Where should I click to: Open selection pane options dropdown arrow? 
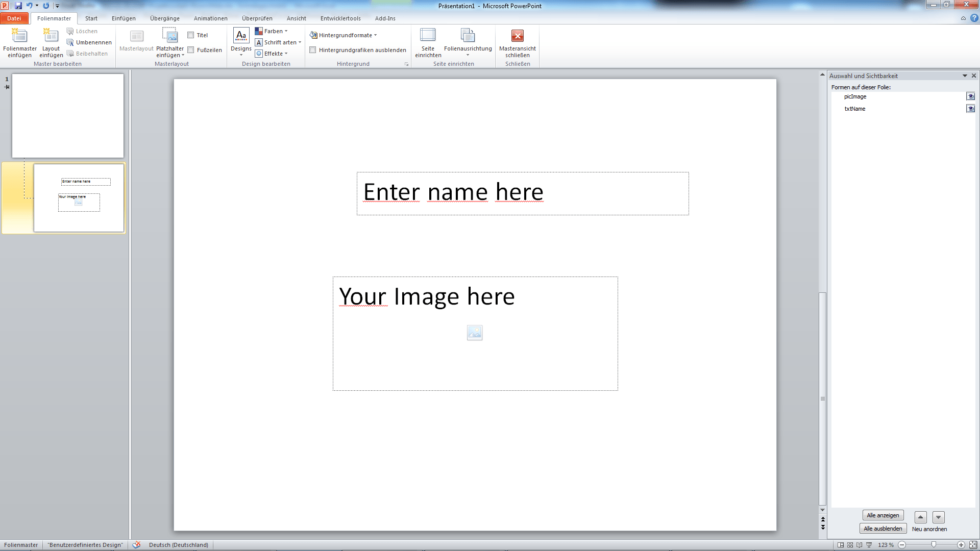pos(965,76)
